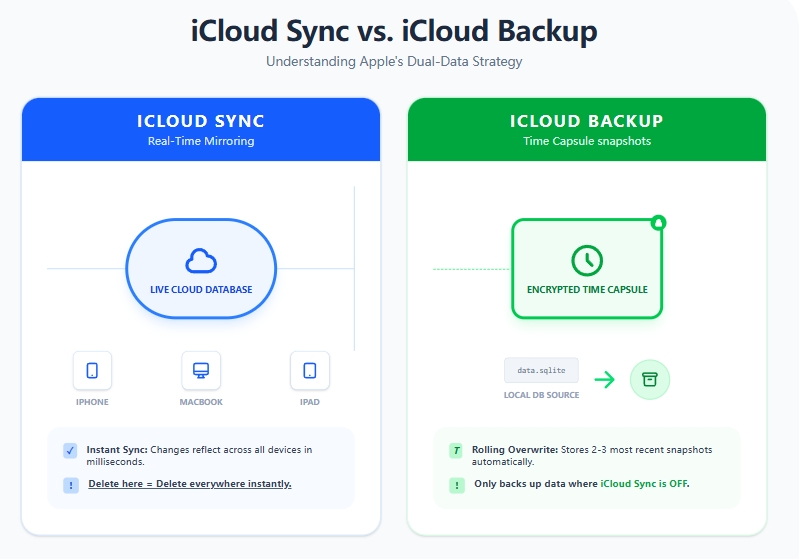Screen dimensions: 802x559
Task: Click the IPHONE label
Action: click(x=92, y=402)
